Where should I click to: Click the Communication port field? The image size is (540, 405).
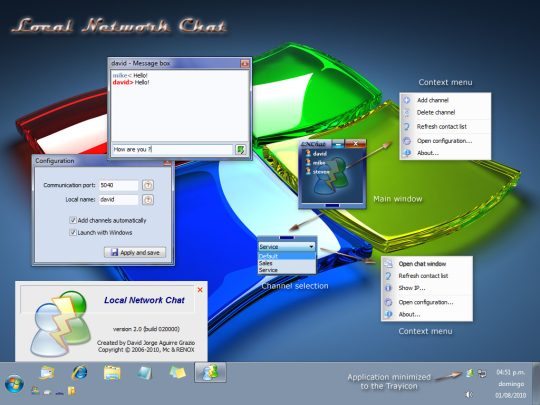pyautogui.click(x=118, y=185)
